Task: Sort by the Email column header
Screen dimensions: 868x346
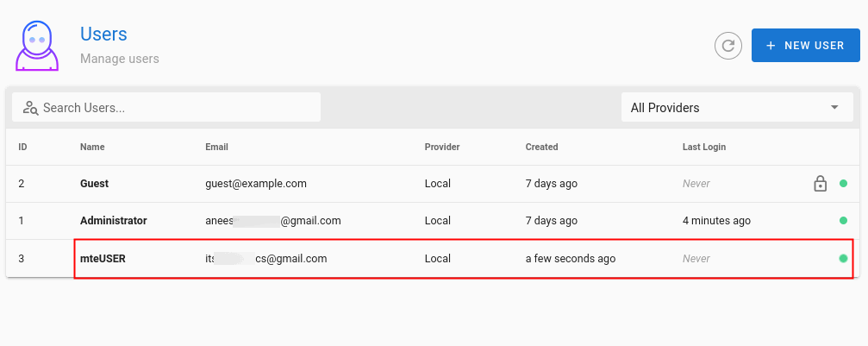Action: tap(216, 147)
